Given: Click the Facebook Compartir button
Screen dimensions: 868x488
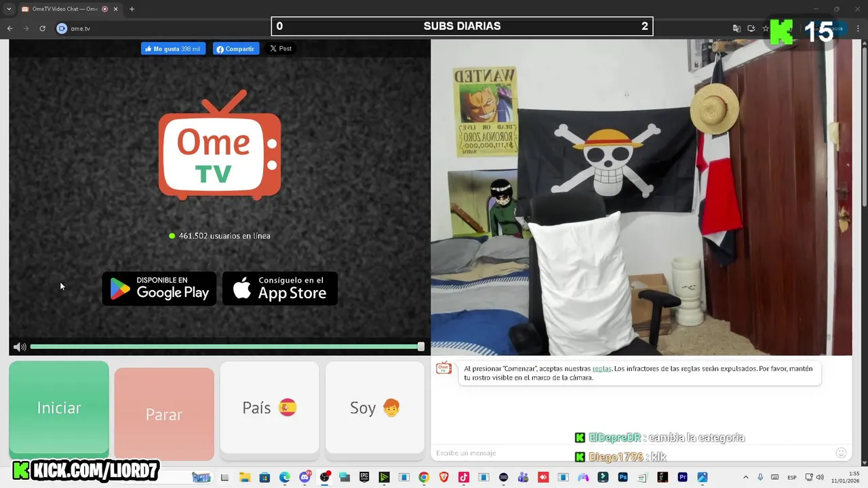Looking at the screenshot, I should (235, 49).
